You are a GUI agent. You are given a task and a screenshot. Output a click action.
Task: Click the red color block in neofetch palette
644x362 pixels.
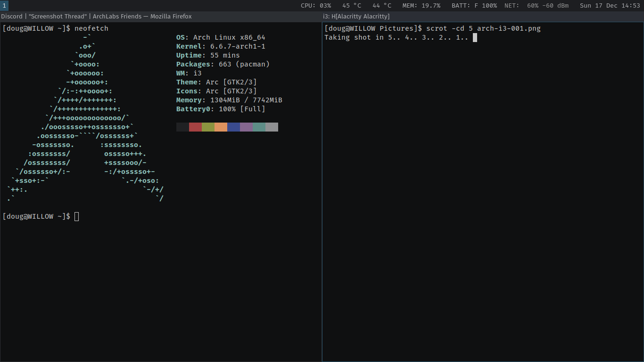(195, 127)
